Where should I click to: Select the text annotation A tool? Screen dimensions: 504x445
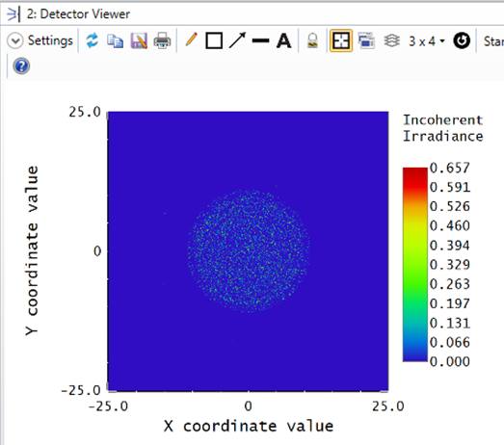tap(284, 40)
